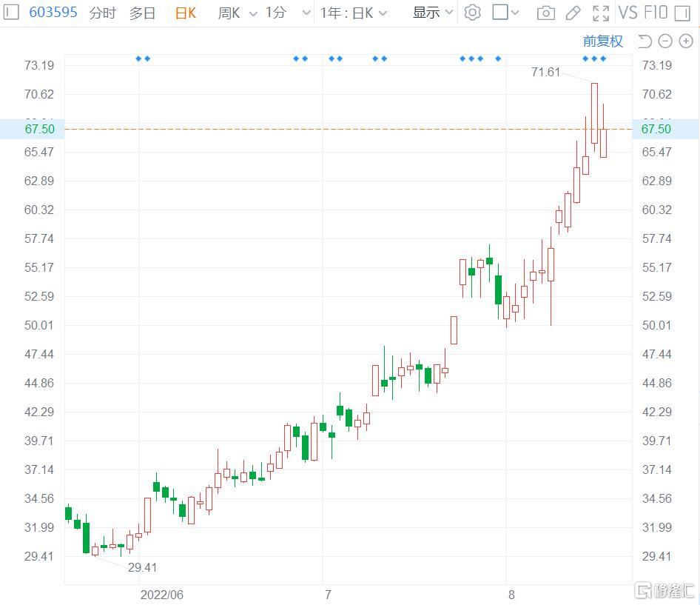The image size is (700, 605).
Task: Expand the layout square dropdown arrow
Action: (515, 13)
